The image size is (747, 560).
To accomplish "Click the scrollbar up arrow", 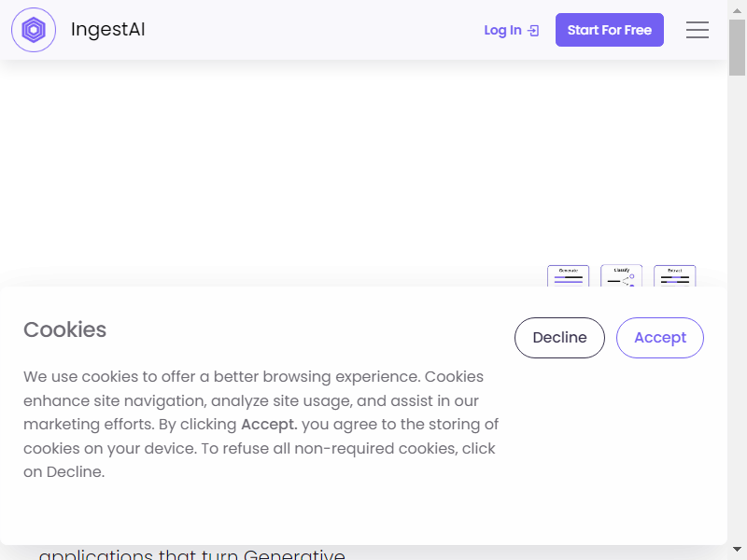I will pos(737,10).
